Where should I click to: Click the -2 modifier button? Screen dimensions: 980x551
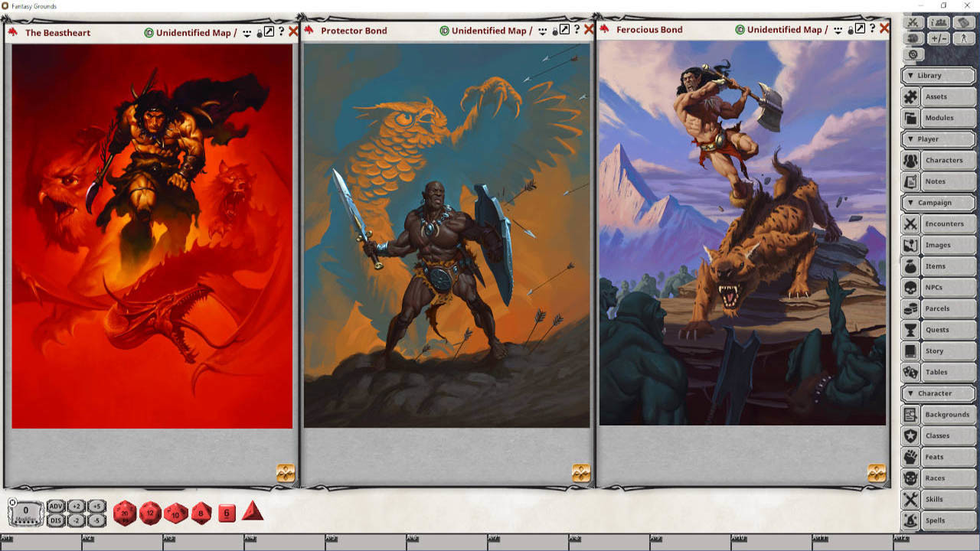coord(77,520)
